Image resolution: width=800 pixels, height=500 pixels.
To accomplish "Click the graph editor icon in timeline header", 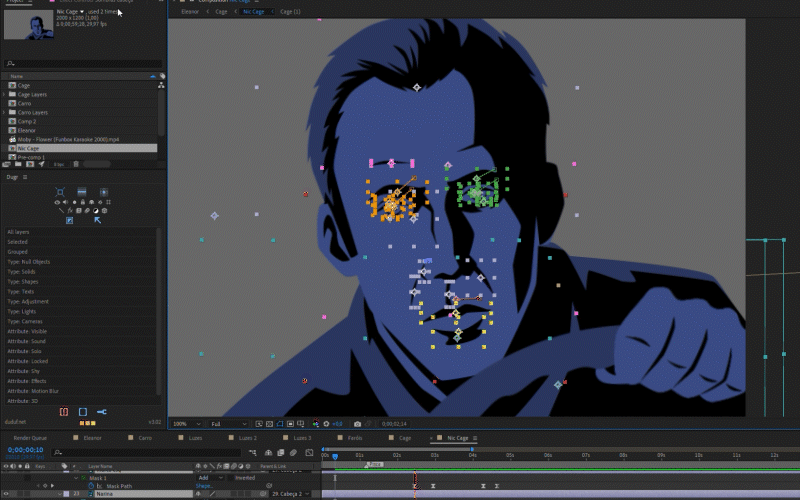I will pyautogui.click(x=309, y=453).
